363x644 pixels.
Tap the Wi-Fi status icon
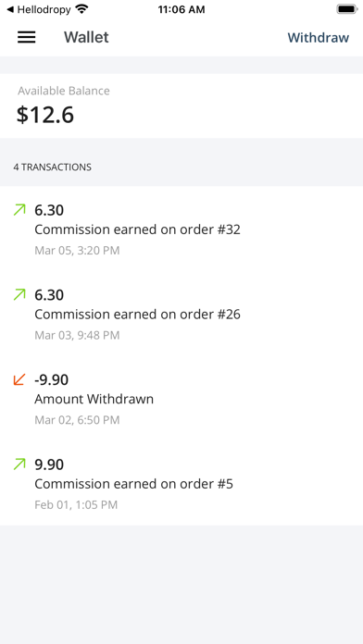pyautogui.click(x=82, y=9)
